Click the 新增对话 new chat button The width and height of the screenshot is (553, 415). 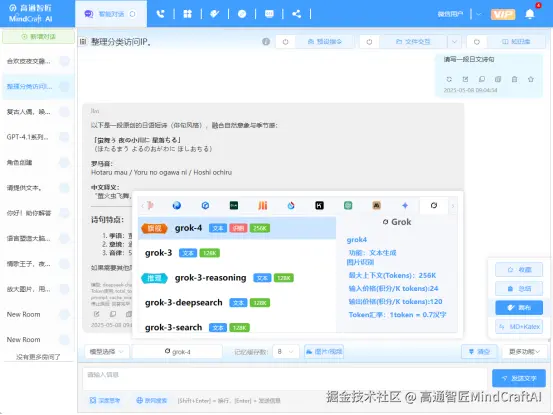(x=38, y=37)
